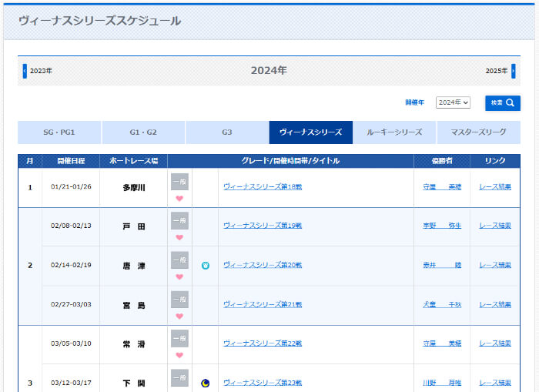
Task: Switch to the SG・PG1 tab
Action: pyautogui.click(x=59, y=132)
